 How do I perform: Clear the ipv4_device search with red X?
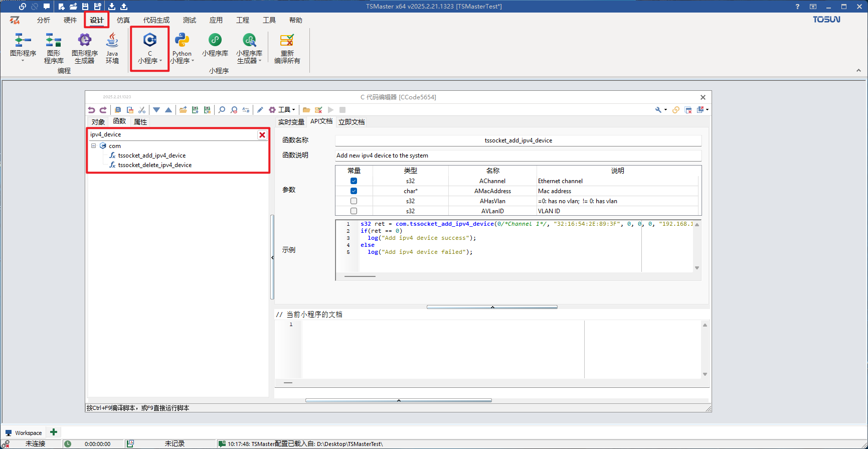click(x=262, y=135)
